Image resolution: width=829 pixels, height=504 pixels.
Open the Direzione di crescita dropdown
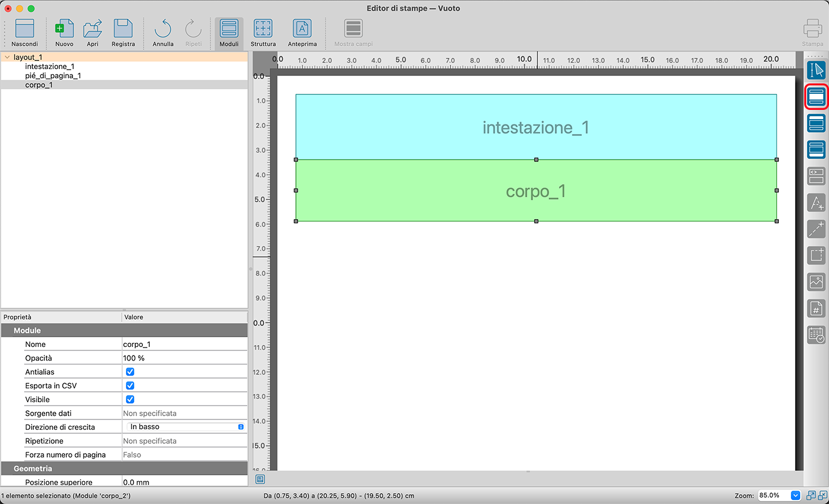point(185,427)
